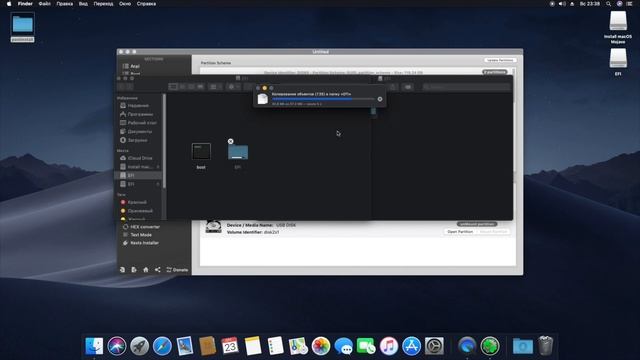640x360 pixels.
Task: Open the Acpi section in Clover Configurator
Action: pos(131,66)
